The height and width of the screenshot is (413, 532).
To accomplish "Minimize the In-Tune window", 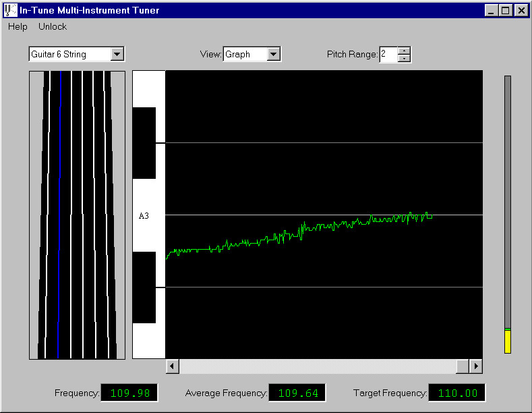I will pos(491,11).
